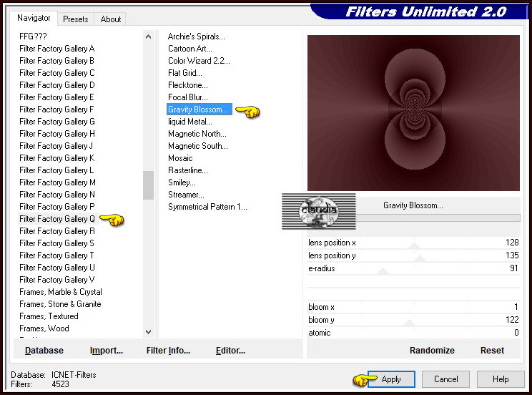The width and height of the screenshot is (532, 395).
Task: Choose the Symmetrical Pattern 1... filter
Action: coord(207,207)
